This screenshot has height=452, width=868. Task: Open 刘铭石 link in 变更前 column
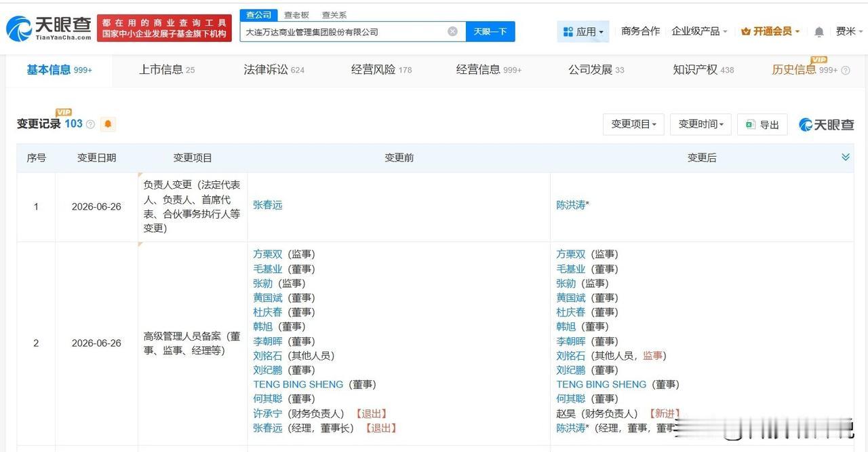tap(267, 356)
